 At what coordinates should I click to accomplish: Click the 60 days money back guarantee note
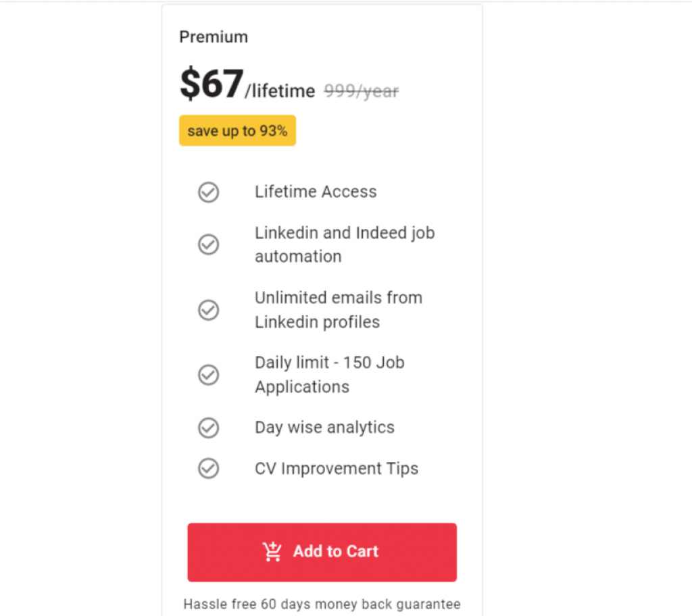[322, 604]
